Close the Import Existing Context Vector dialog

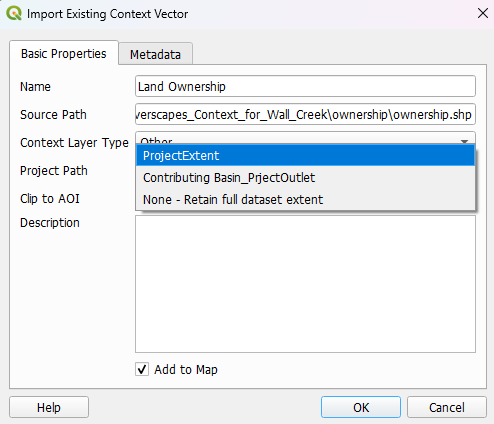(482, 14)
